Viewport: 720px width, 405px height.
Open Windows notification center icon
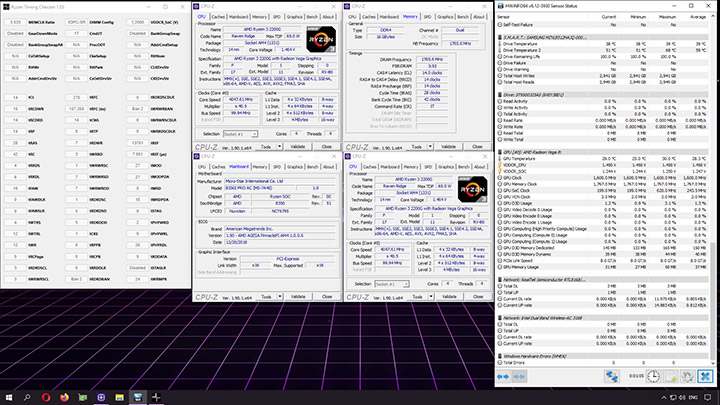pyautogui.click(x=708, y=398)
